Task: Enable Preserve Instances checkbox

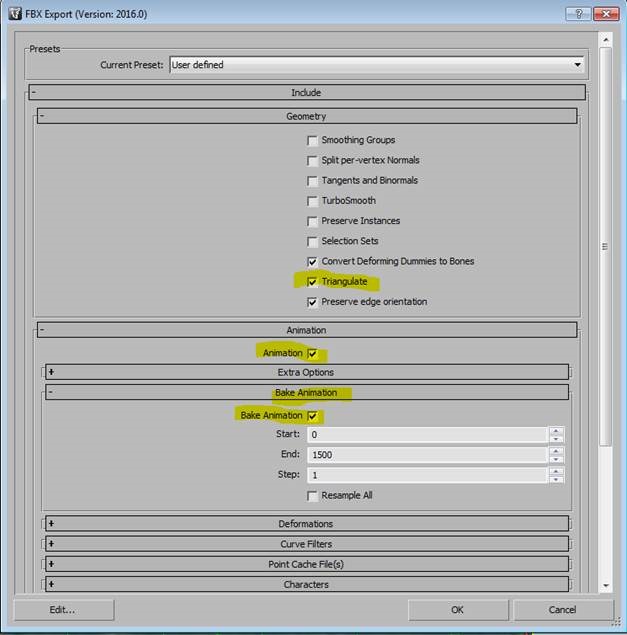Action: (312, 222)
